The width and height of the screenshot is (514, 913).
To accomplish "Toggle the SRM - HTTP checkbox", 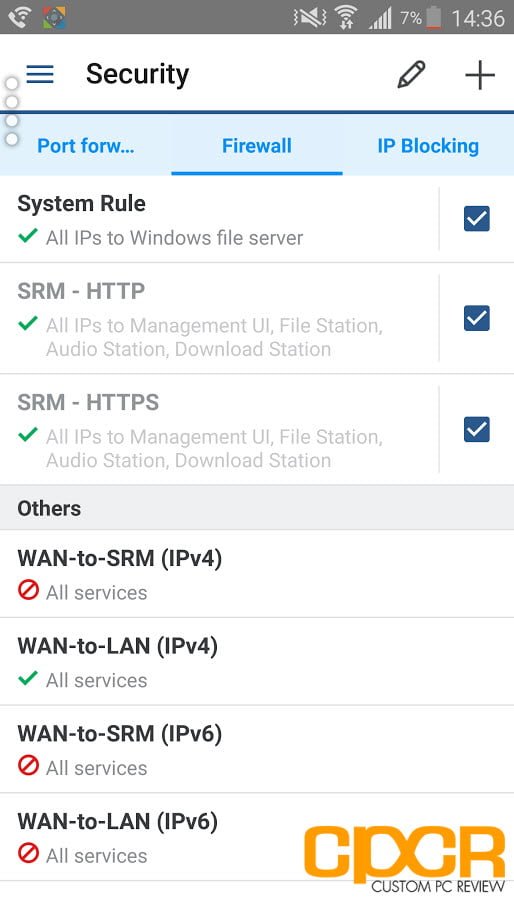I will click(476, 319).
